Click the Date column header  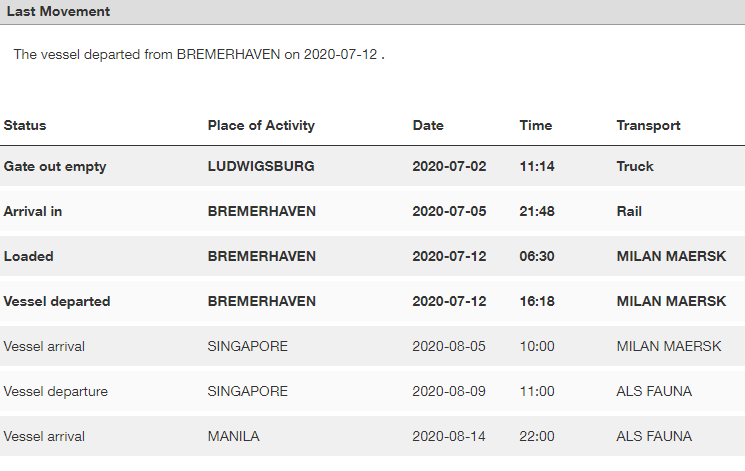428,125
